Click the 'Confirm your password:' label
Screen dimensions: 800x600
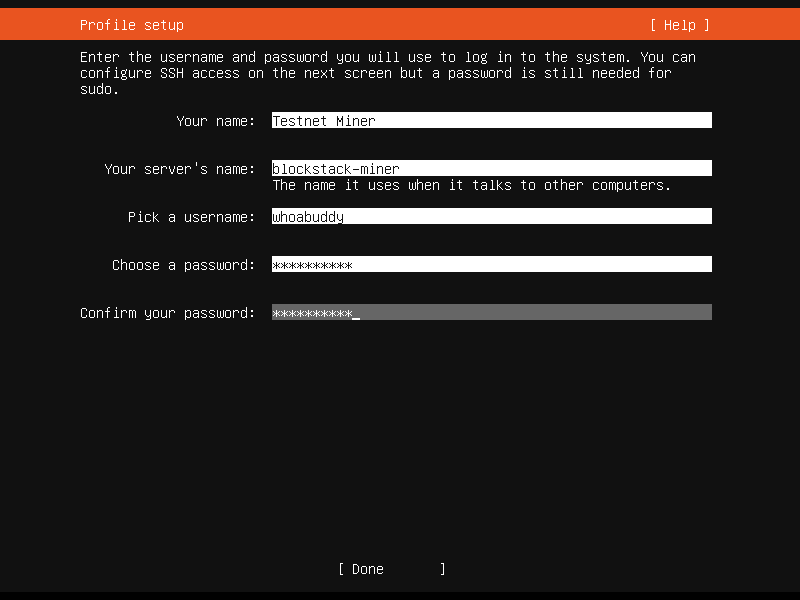[167, 313]
